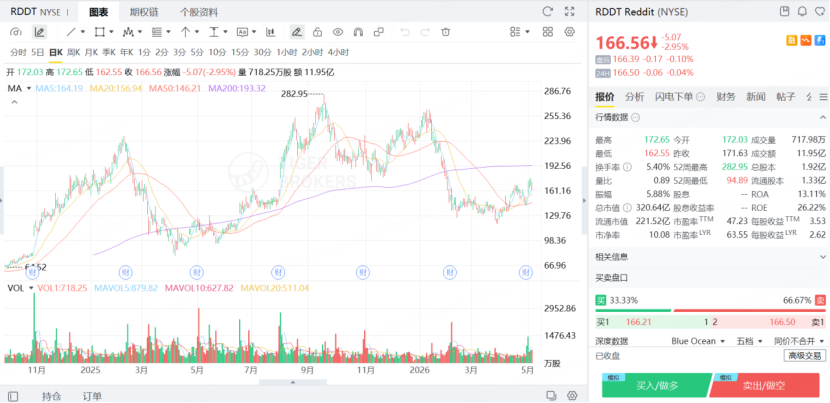830x403 pixels.
Task: Select the rectangle shape drawing tool
Action: pos(100,32)
